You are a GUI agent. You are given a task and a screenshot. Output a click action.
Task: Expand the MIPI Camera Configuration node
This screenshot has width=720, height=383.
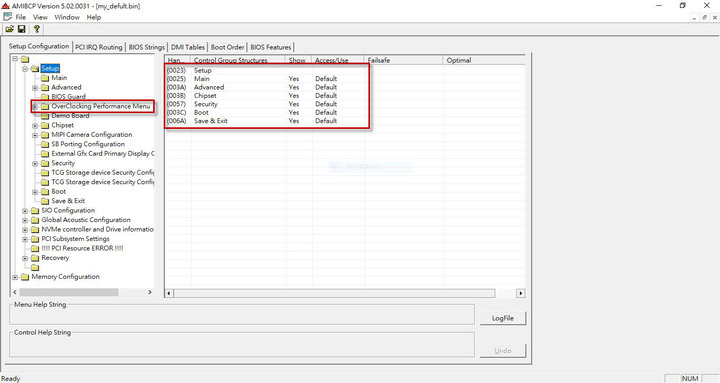point(35,135)
